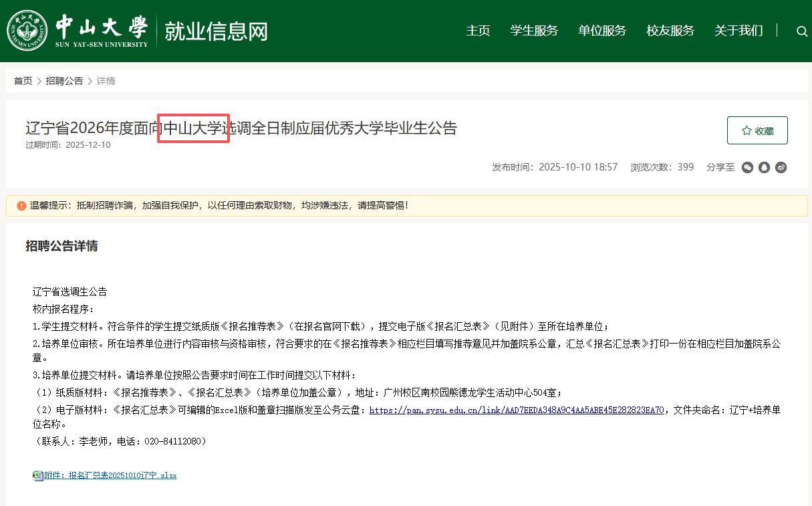Open the search magnifier icon
Viewport: 812px width, 506px height.
802,31
